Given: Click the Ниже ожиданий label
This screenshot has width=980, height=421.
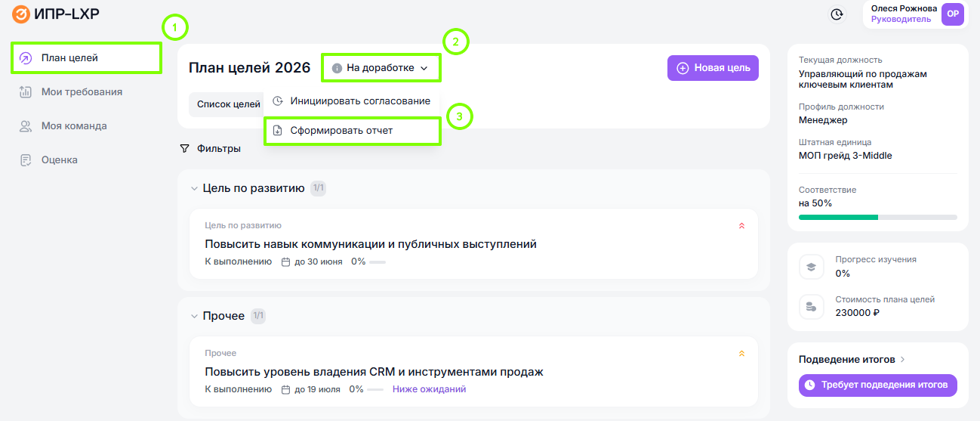Looking at the screenshot, I should click(429, 389).
